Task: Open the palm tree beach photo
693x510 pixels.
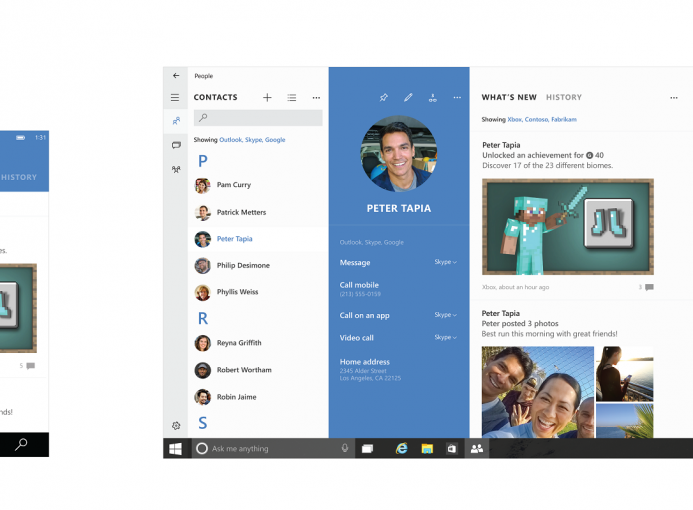Action: tap(624, 420)
